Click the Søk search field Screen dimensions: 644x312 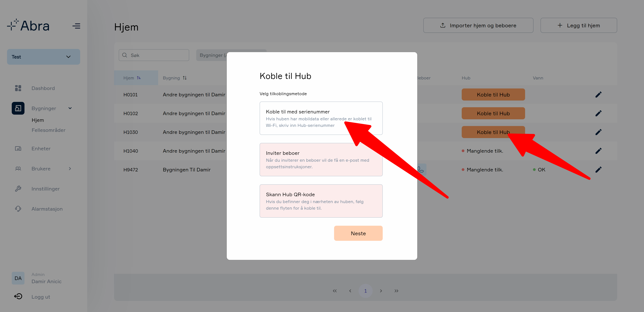(154, 55)
